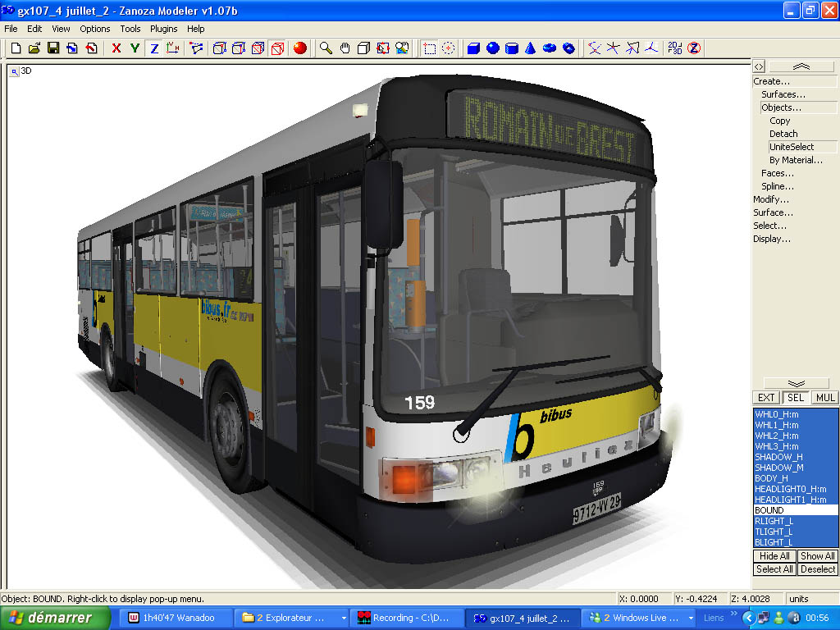Image resolution: width=840 pixels, height=630 pixels.
Task: Click the <> panel toggle button
Action: point(759,66)
